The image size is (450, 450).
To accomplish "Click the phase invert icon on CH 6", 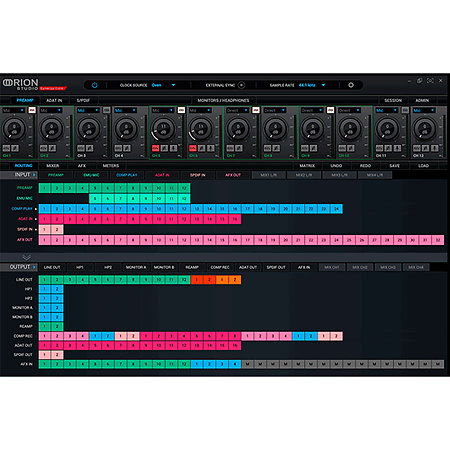I will (x=202, y=148).
